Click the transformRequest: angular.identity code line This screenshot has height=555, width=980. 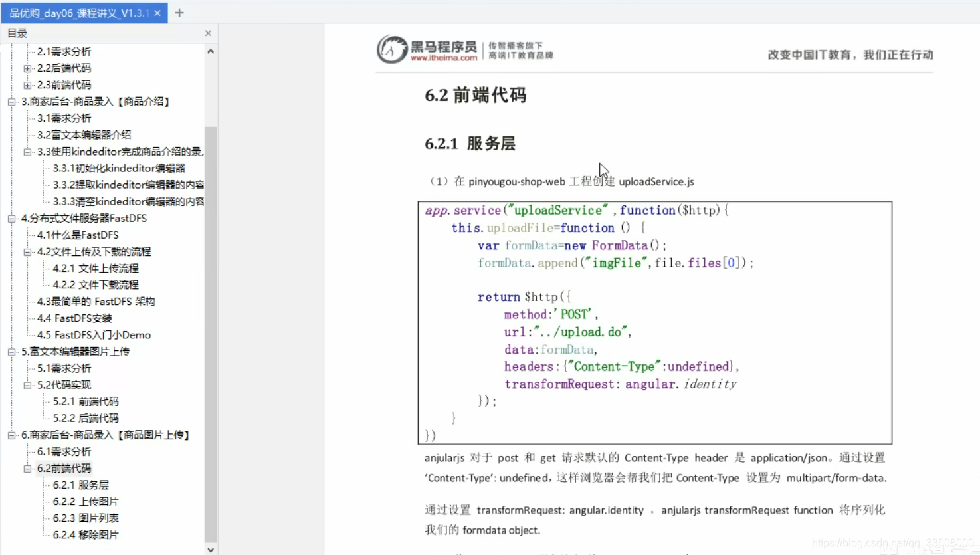pyautogui.click(x=620, y=384)
